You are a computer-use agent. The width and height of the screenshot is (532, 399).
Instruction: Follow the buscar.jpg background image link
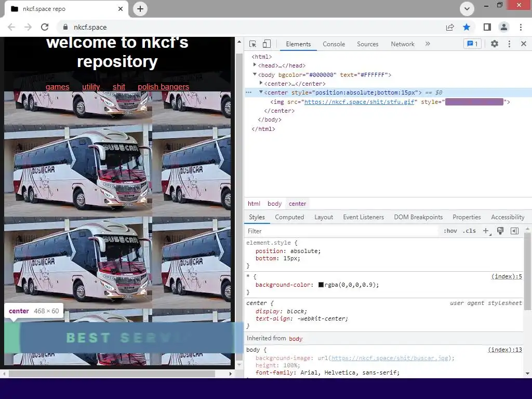pyautogui.click(x=390, y=358)
